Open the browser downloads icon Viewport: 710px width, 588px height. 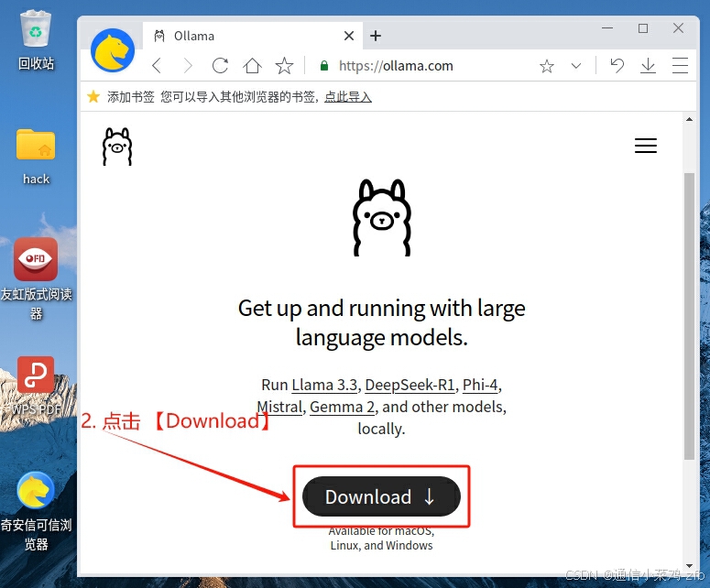pyautogui.click(x=648, y=66)
